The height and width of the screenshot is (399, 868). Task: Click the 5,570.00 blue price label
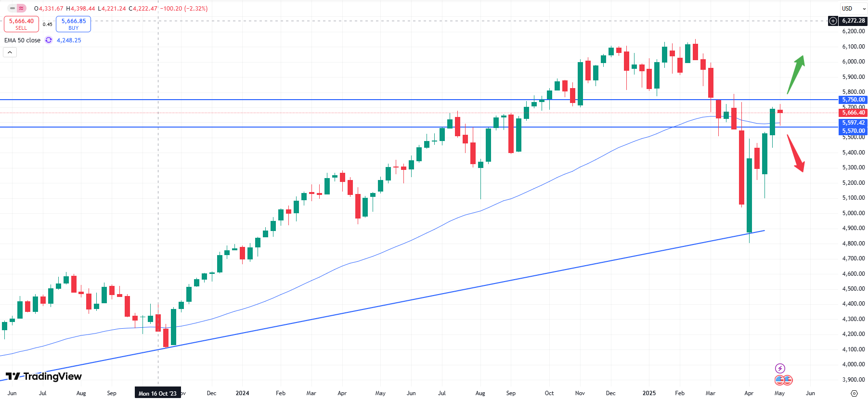click(x=853, y=130)
